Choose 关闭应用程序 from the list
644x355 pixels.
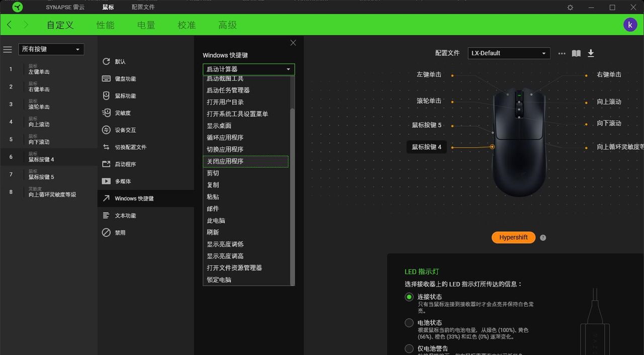[x=246, y=161]
